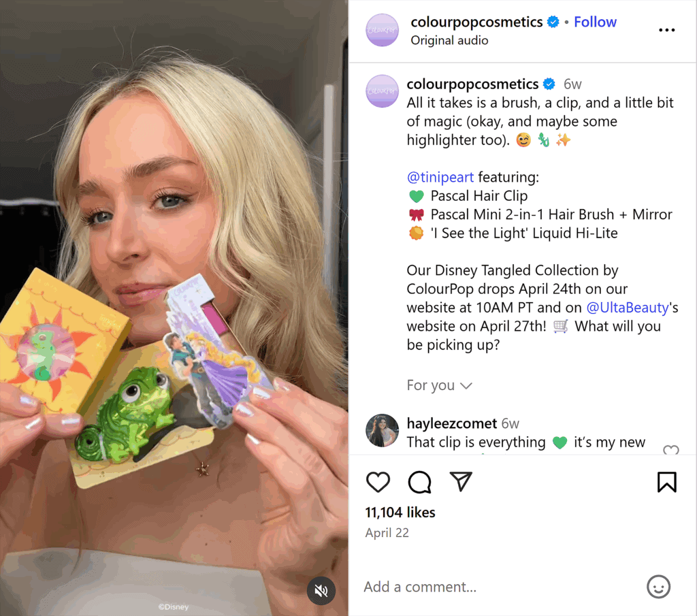Open the @tinipeart profile link

click(440, 177)
